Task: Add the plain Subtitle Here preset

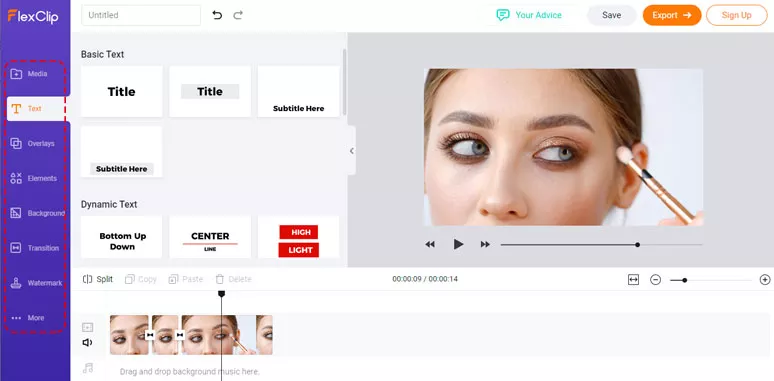Action: click(x=298, y=91)
